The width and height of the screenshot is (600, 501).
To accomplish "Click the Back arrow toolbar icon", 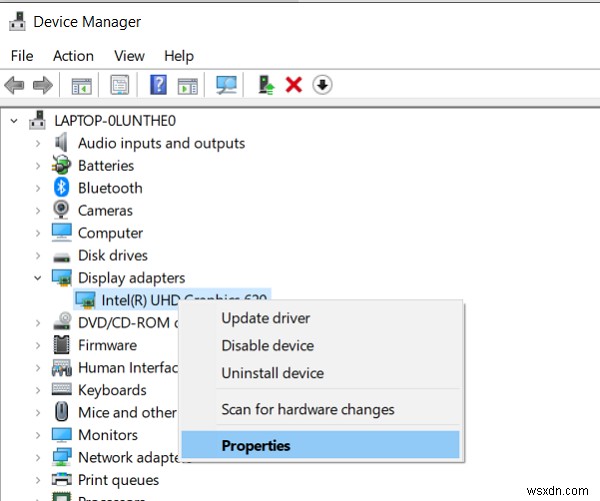I will point(15,85).
